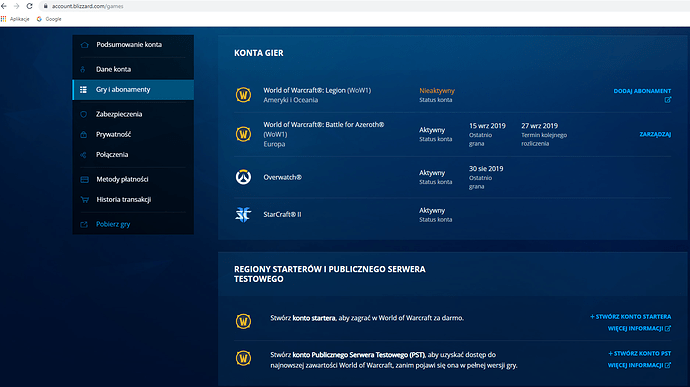Image resolution: width=690 pixels, height=387 pixels.
Task: Click Zarządzaj for Battle for Azeroth
Action: click(655, 134)
